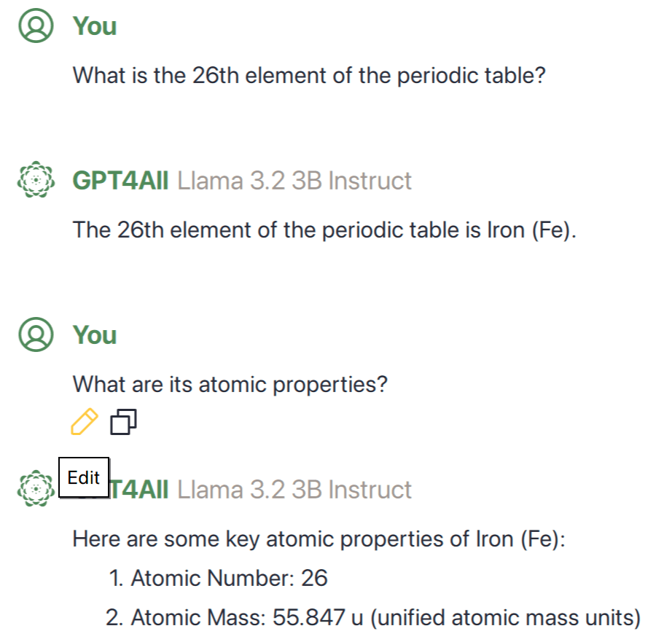This screenshot has height=642, width=672.
Task: Click the yellow pencil Edit icon
Action: point(84,421)
